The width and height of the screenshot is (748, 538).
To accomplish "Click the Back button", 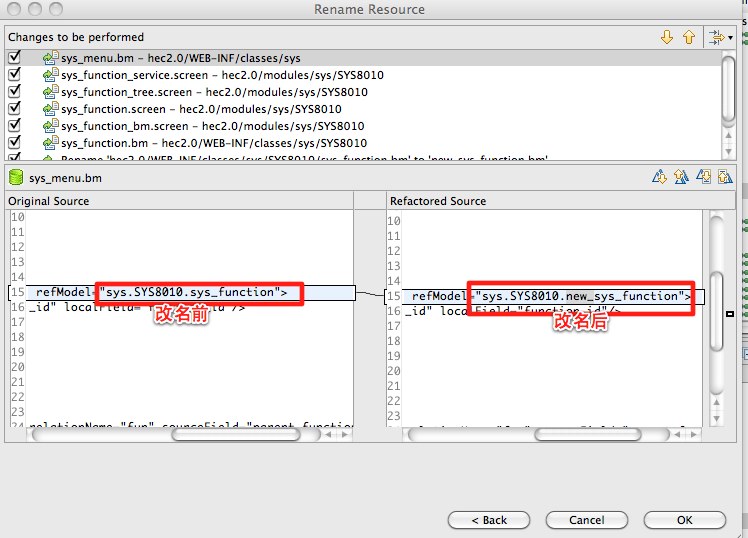I will tap(489, 520).
